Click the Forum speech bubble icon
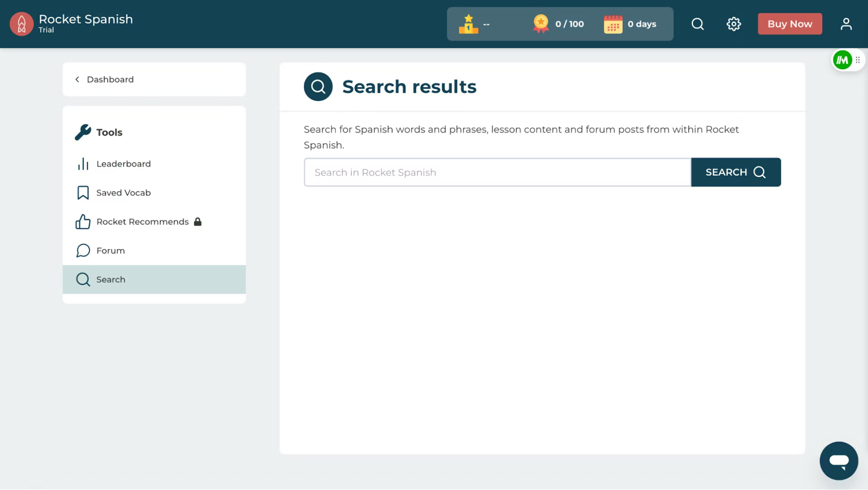 tap(83, 250)
